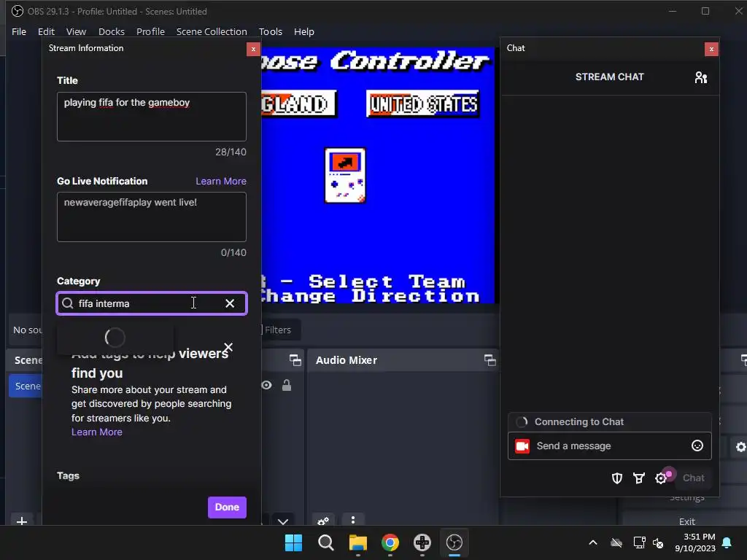
Task: Open the game controller app in taskbar
Action: coord(422,542)
